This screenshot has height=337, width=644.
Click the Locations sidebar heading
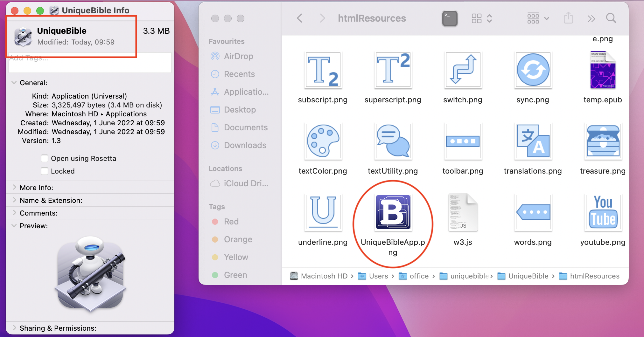click(x=225, y=168)
